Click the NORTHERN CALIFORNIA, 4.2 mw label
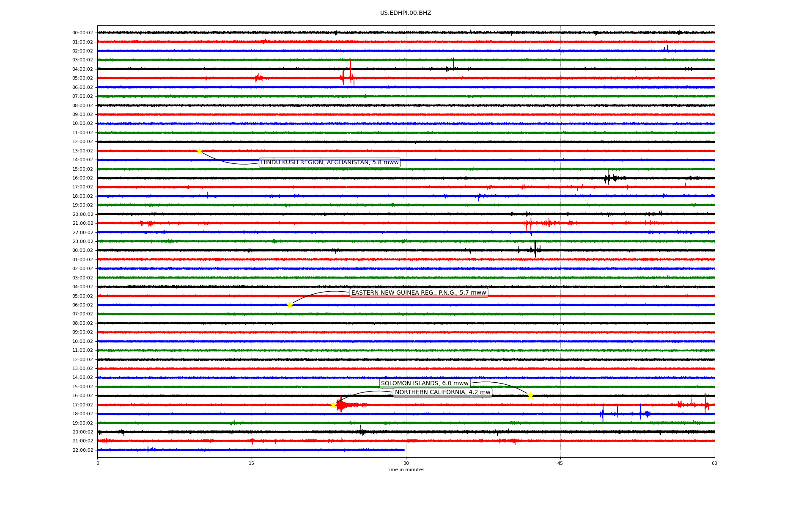 pyautogui.click(x=442, y=392)
